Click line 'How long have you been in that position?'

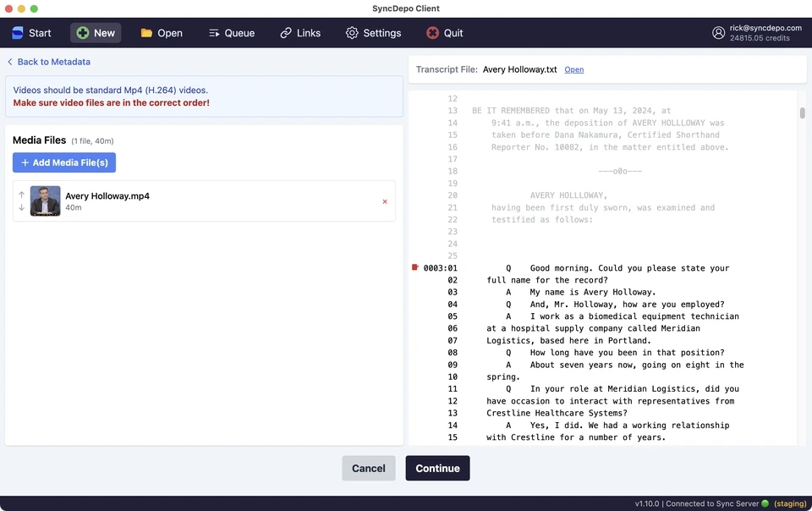coord(627,353)
